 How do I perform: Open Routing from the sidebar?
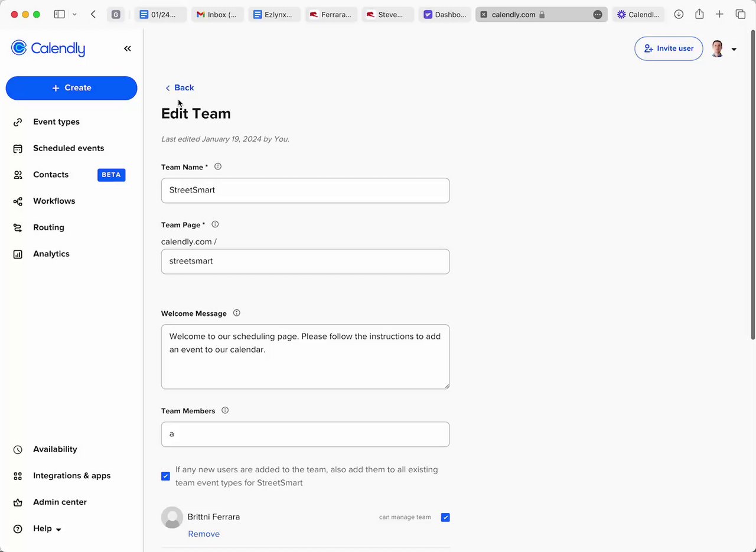pyautogui.click(x=48, y=227)
